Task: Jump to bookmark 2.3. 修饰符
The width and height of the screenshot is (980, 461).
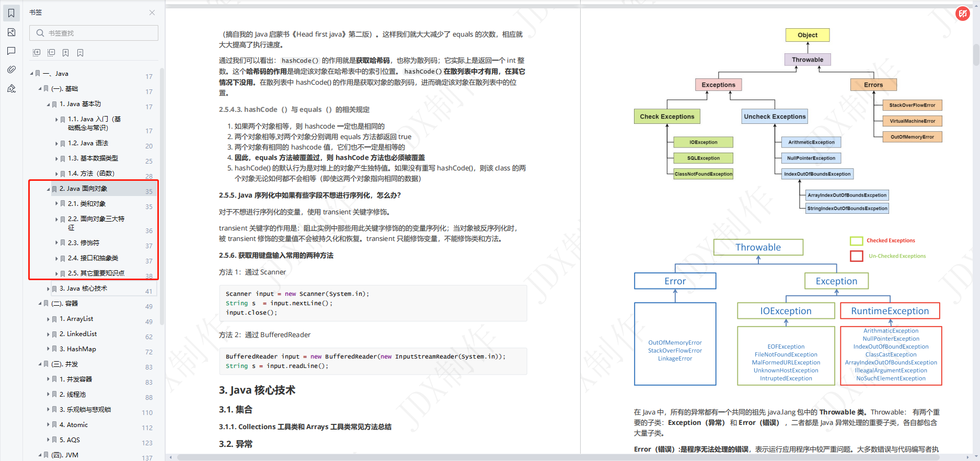Action: [x=84, y=243]
